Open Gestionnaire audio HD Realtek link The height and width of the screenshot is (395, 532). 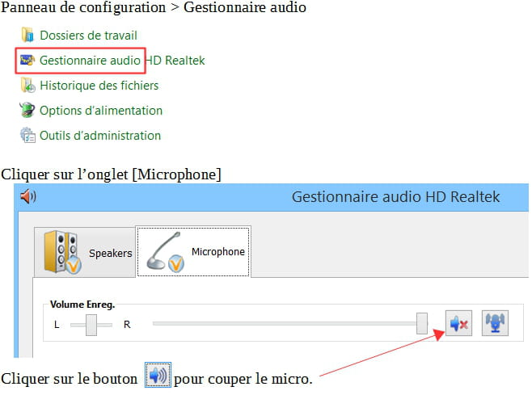[122, 61]
